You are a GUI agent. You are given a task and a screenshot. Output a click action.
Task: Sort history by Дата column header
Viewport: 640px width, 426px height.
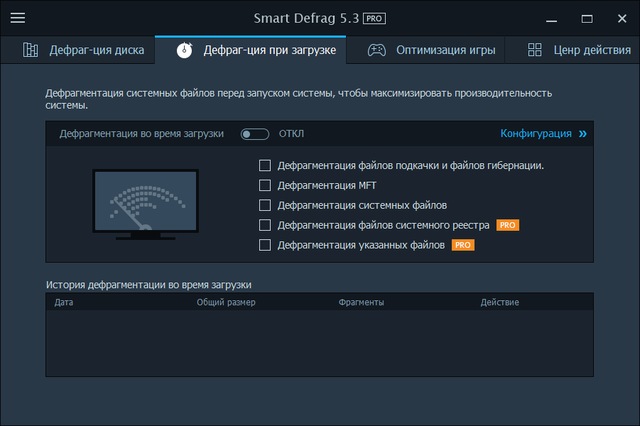(x=64, y=301)
